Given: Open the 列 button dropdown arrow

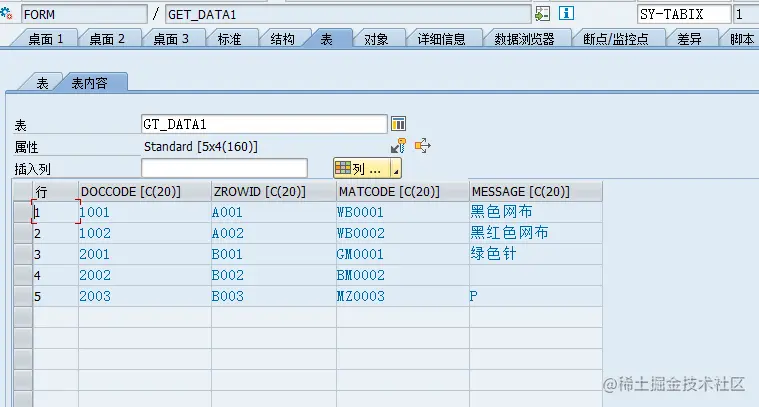Looking at the screenshot, I should pos(396,169).
